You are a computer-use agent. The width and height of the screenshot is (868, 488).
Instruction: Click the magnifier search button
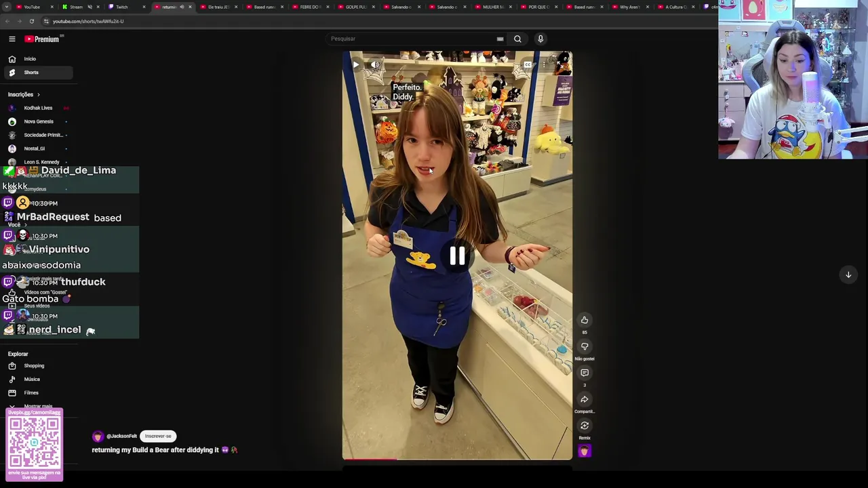tap(517, 39)
